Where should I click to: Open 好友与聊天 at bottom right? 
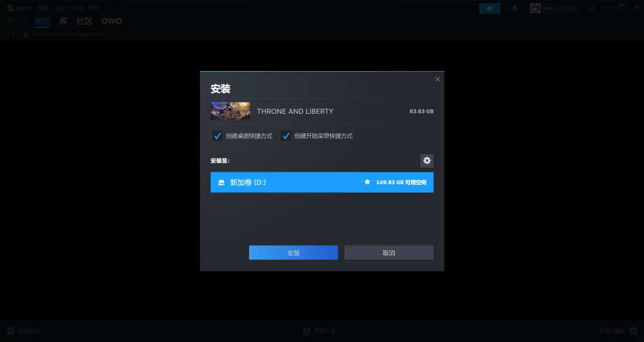pos(617,331)
